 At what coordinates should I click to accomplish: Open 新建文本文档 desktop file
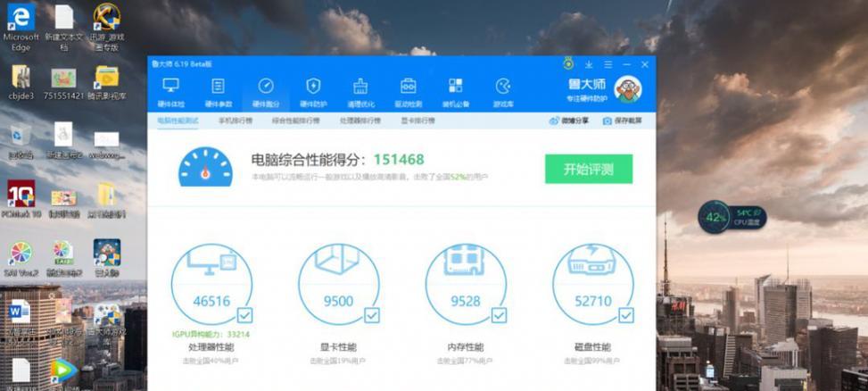pyautogui.click(x=64, y=28)
